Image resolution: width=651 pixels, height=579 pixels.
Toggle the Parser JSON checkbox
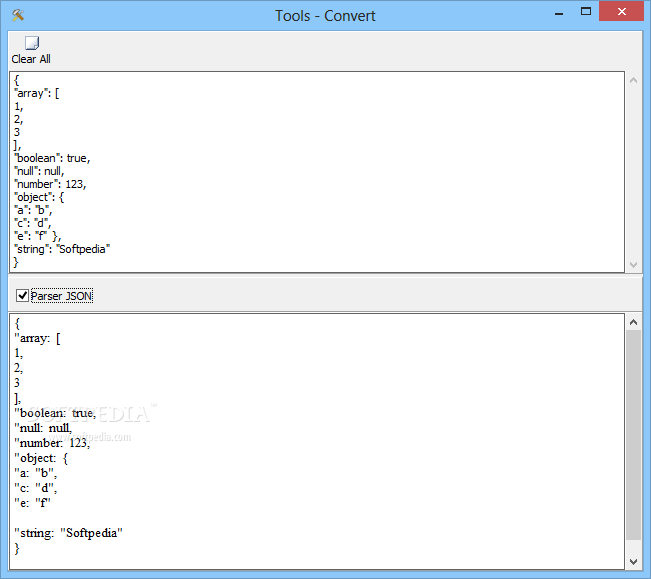[22, 296]
